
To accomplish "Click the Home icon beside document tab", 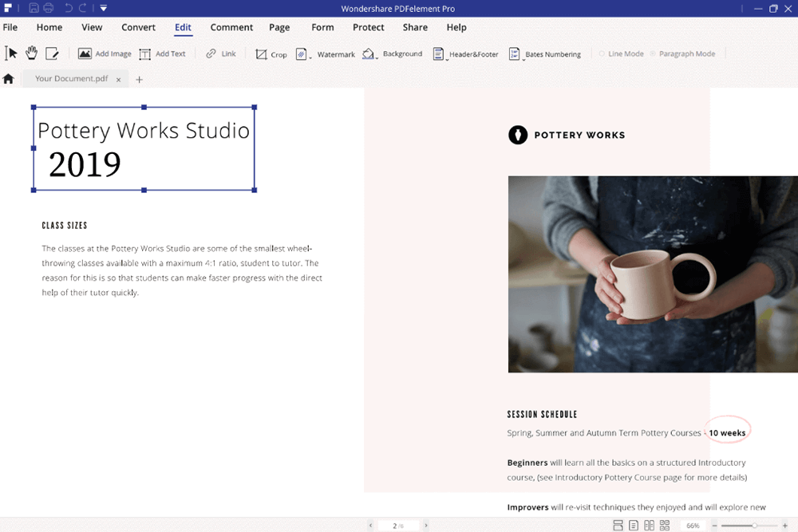I will tap(9, 79).
